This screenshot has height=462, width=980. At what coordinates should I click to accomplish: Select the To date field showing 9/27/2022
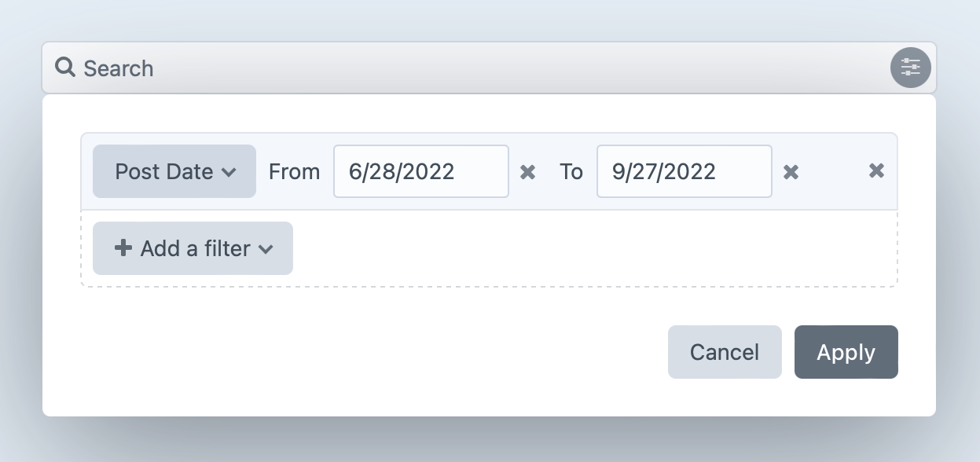point(684,171)
